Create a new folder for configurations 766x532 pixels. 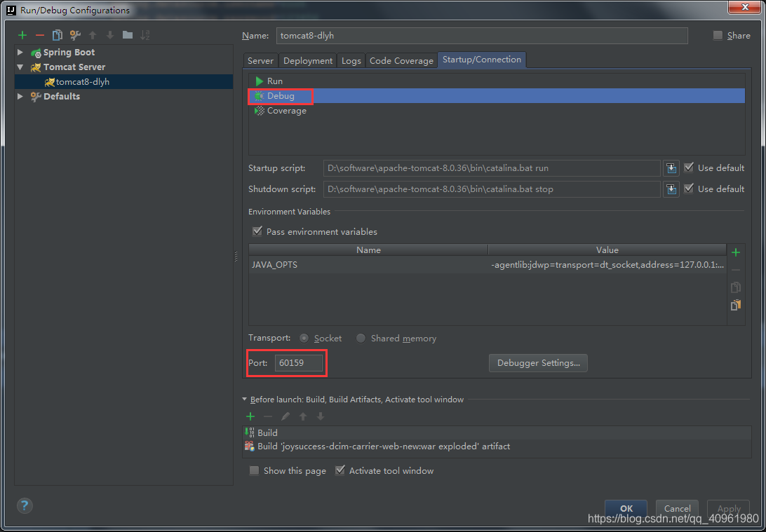click(x=128, y=35)
